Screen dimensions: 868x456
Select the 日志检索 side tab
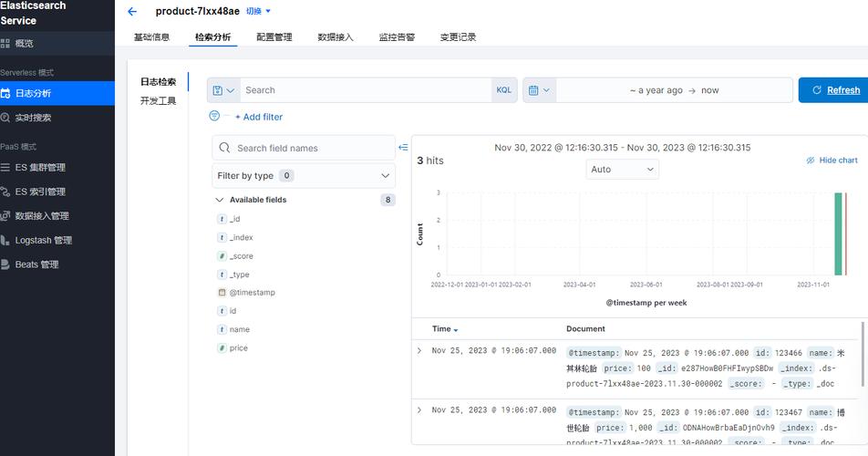point(159,82)
